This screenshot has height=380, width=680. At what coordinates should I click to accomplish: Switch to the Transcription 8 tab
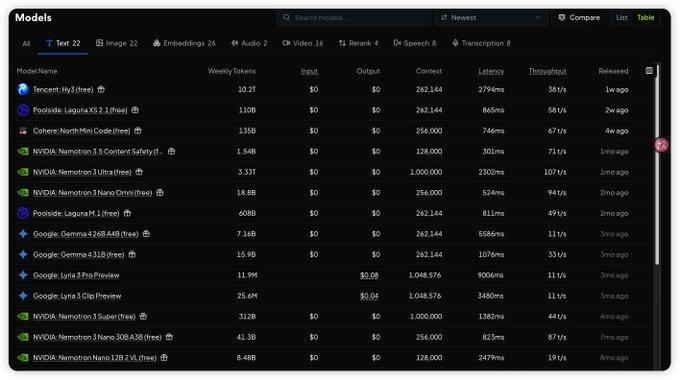point(481,43)
